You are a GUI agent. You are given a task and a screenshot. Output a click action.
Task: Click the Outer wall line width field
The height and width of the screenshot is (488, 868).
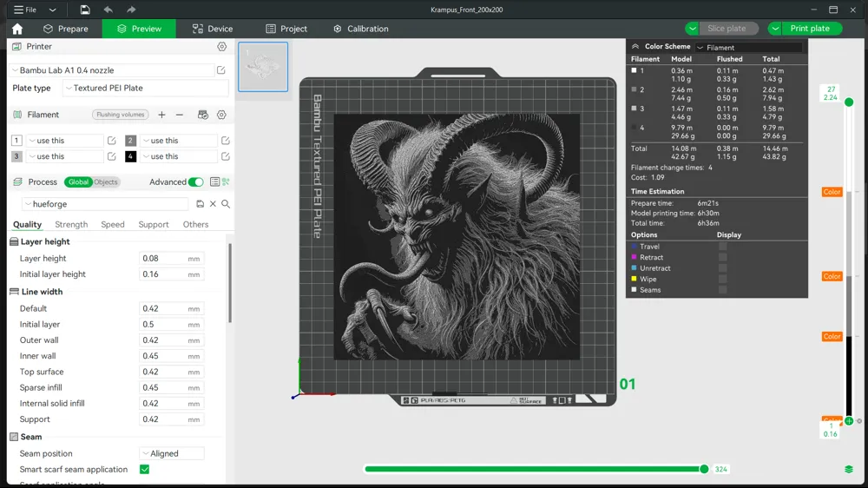tap(172, 340)
